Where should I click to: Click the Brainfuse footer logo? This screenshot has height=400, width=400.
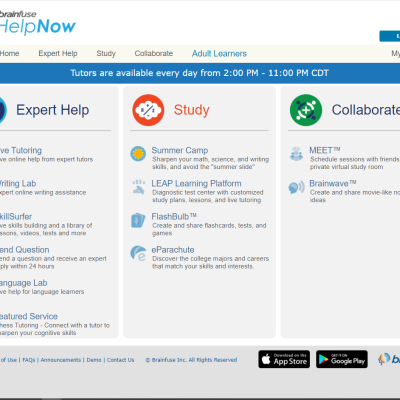389,359
